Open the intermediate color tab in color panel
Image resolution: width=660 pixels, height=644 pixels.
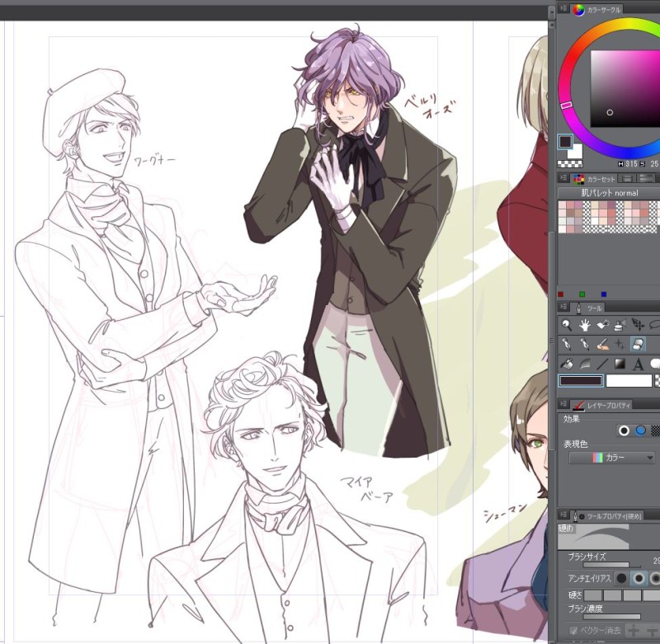tap(646, 179)
